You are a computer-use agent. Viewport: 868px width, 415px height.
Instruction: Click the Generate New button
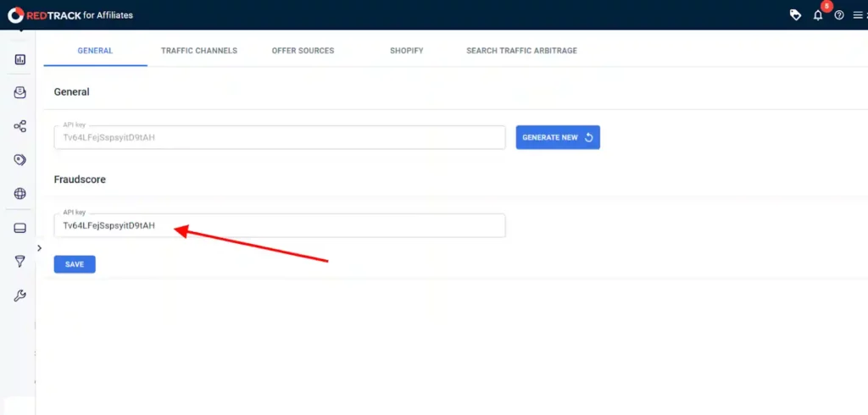558,137
